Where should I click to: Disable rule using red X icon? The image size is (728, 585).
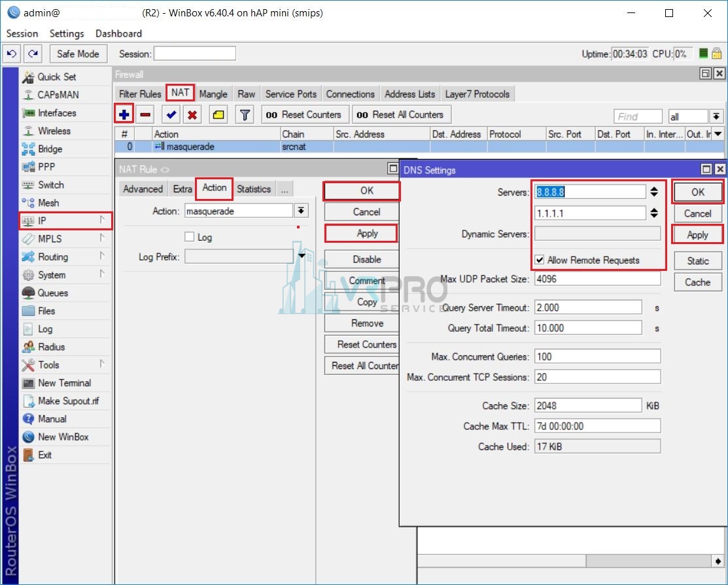coord(192,115)
